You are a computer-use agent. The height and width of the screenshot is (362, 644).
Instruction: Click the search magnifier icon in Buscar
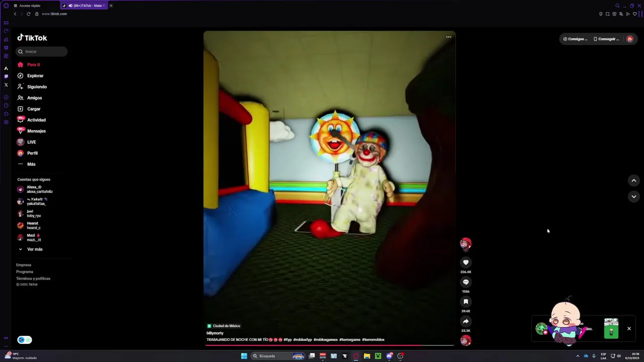[21, 51]
